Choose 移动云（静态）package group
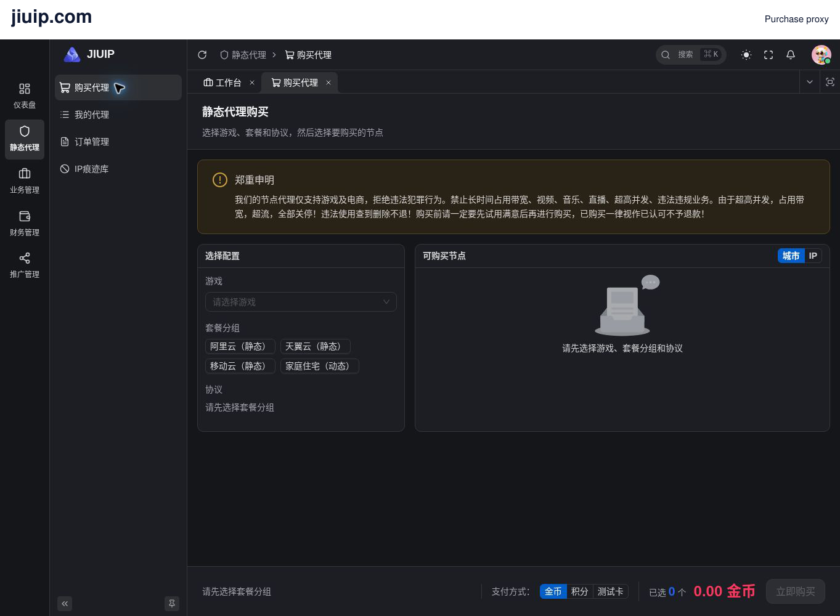Screen dimensions: 840x616 tap(240, 366)
